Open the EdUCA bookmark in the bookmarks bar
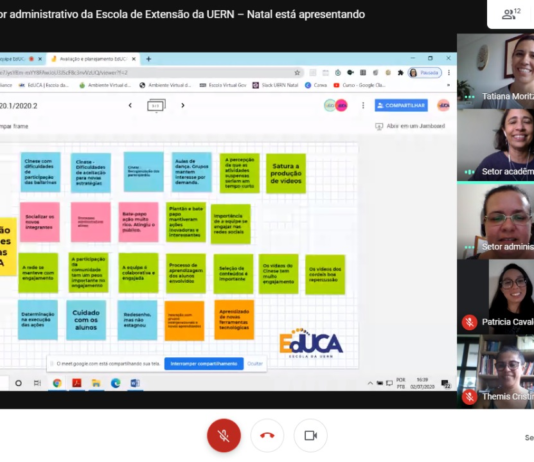 44,85
